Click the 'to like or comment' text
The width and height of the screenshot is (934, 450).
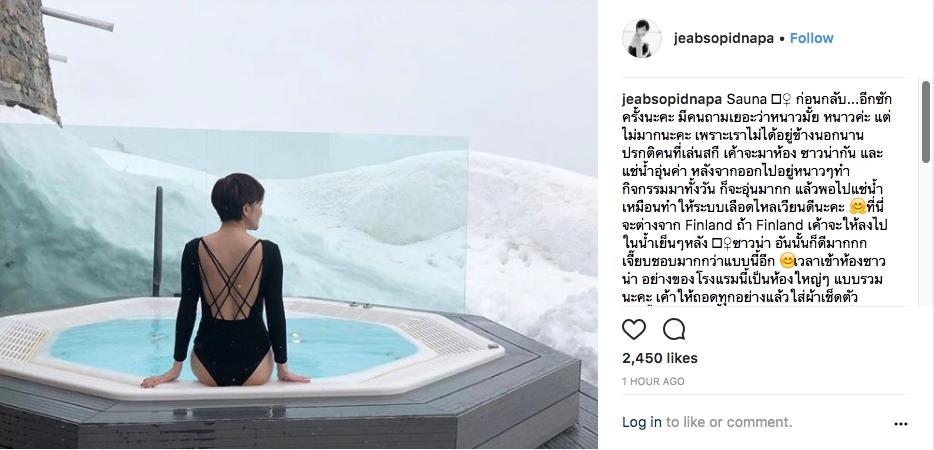(729, 423)
